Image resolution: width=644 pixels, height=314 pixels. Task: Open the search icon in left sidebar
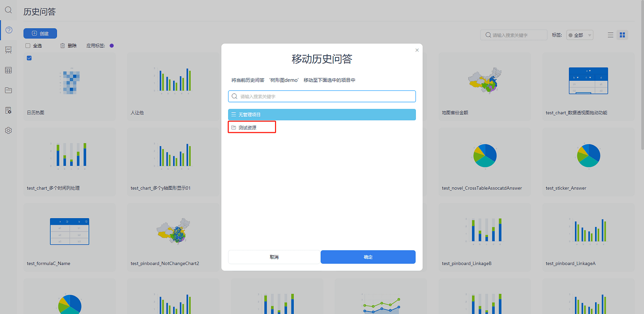(8, 10)
